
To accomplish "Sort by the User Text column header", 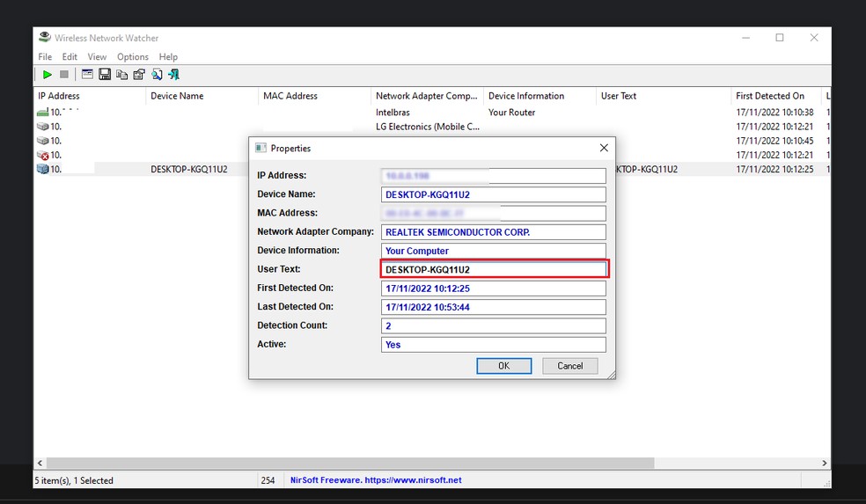I will (664, 96).
